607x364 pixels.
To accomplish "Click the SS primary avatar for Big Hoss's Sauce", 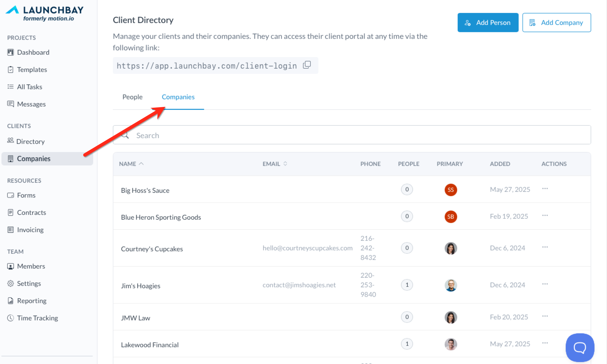I will (x=451, y=190).
